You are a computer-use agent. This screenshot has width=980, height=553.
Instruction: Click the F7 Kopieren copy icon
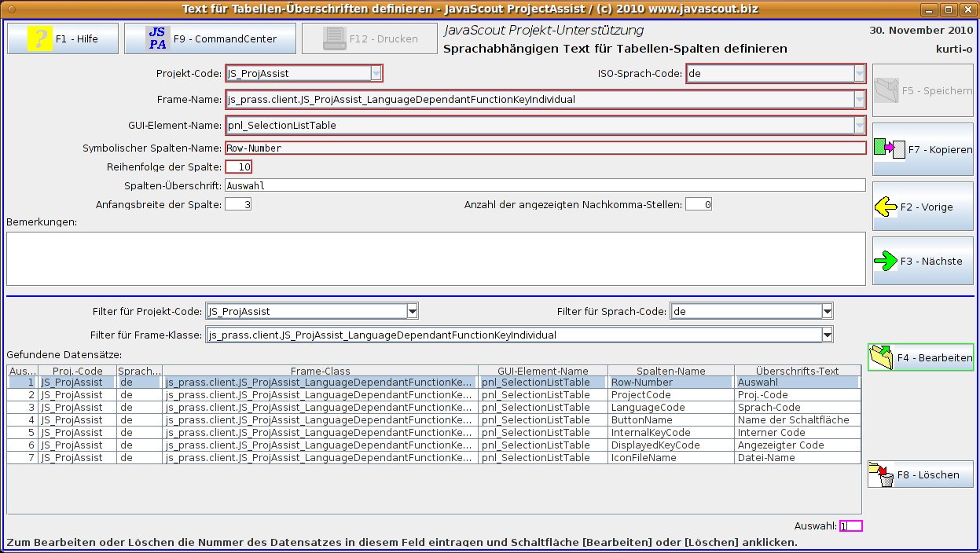[890, 148]
